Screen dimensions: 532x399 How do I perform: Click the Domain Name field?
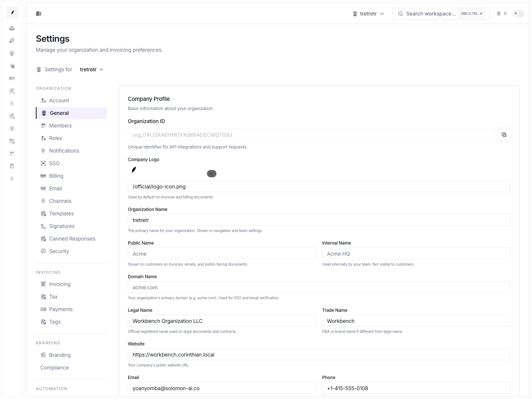coord(319,287)
